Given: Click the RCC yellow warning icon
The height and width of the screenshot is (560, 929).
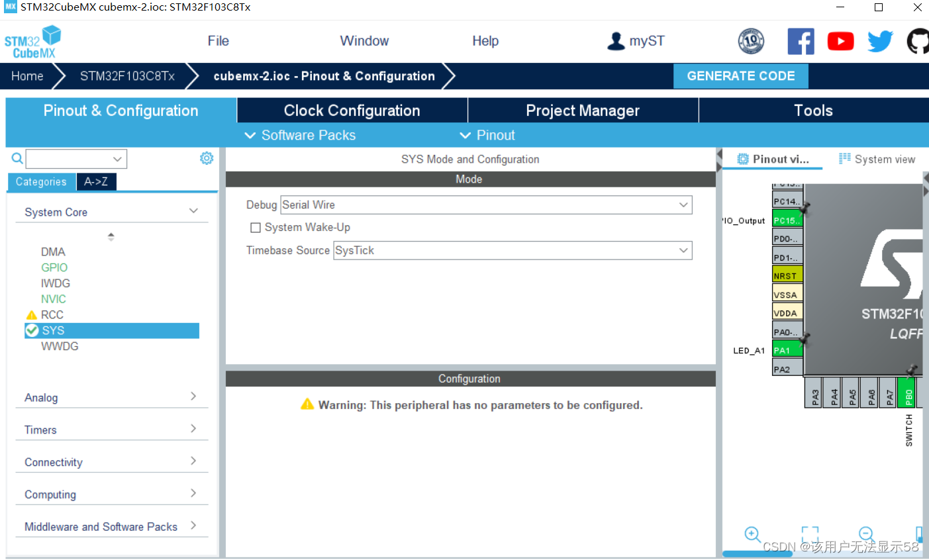Looking at the screenshot, I should click(31, 315).
